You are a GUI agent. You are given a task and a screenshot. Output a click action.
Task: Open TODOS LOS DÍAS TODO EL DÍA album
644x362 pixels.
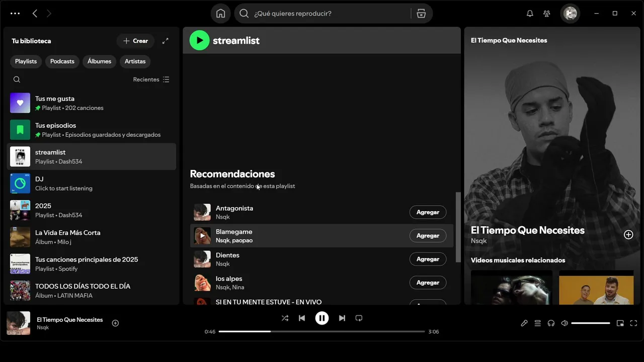92,291
